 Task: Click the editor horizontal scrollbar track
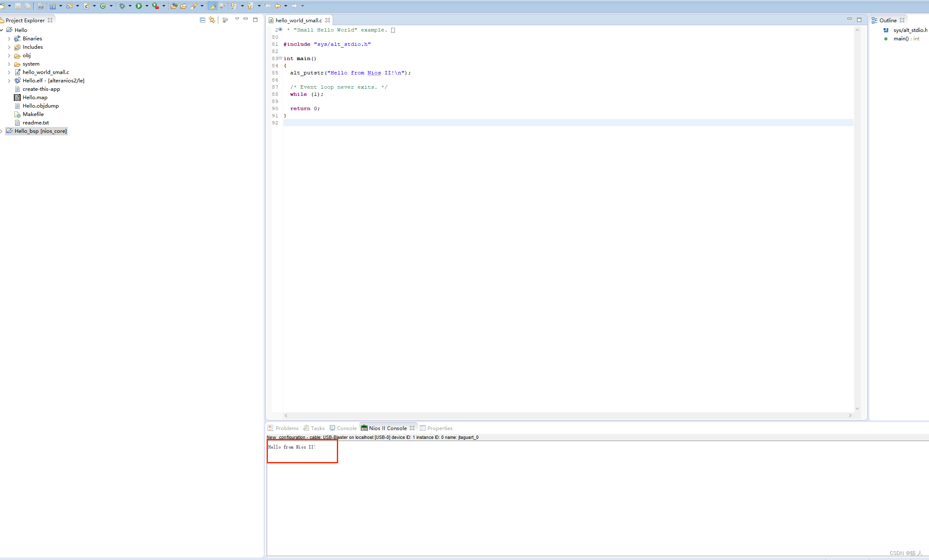[x=568, y=415]
